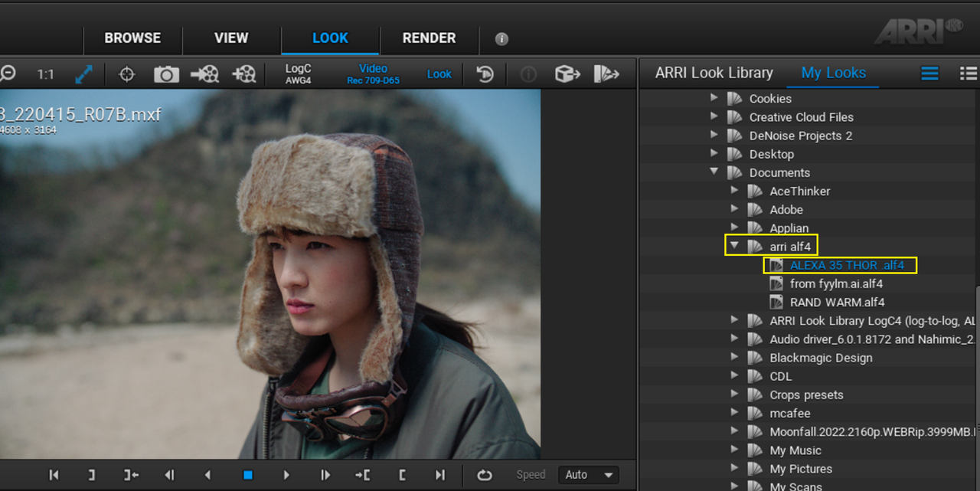Switch to the VIEW tab
The width and height of the screenshot is (980, 491).
(x=231, y=38)
